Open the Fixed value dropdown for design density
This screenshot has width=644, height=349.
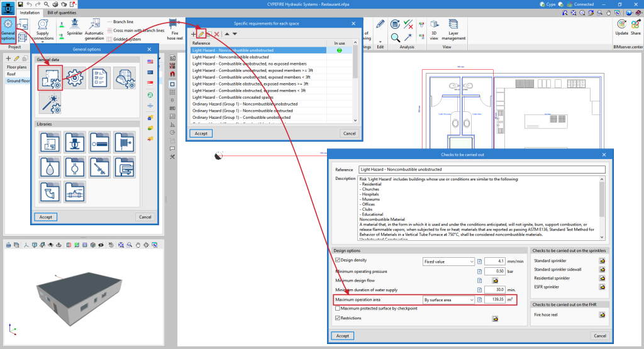448,262
